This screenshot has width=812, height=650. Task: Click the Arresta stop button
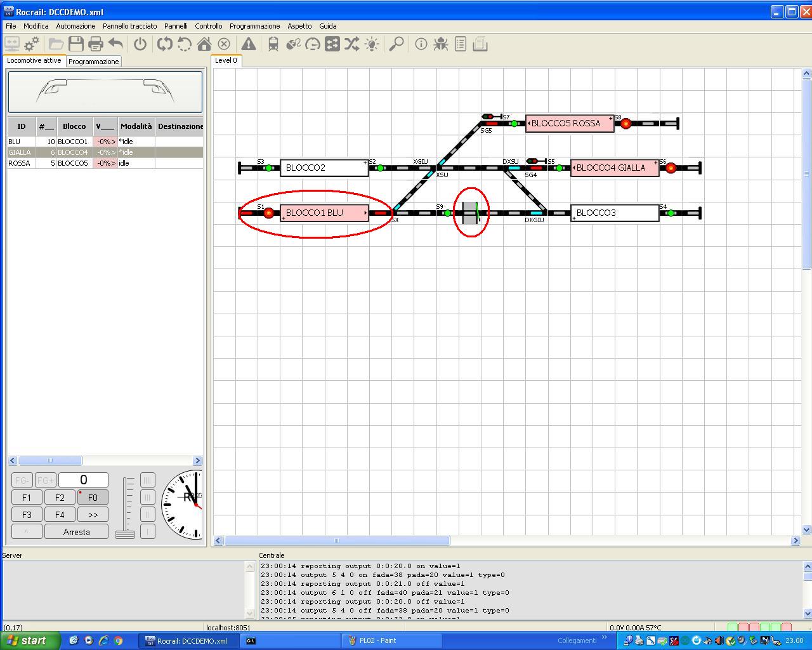76,532
